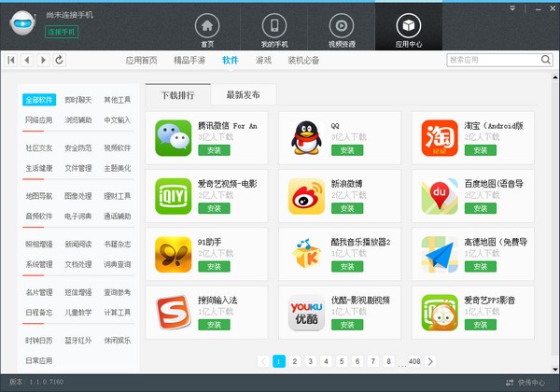Select 下载排行 ranking tab
The height and width of the screenshot is (392, 560).
178,95
